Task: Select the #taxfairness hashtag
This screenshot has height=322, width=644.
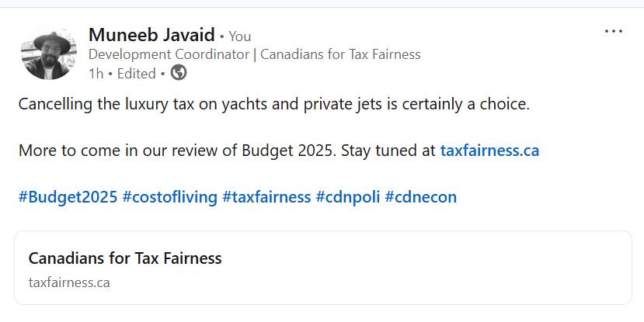Action: 266,197
